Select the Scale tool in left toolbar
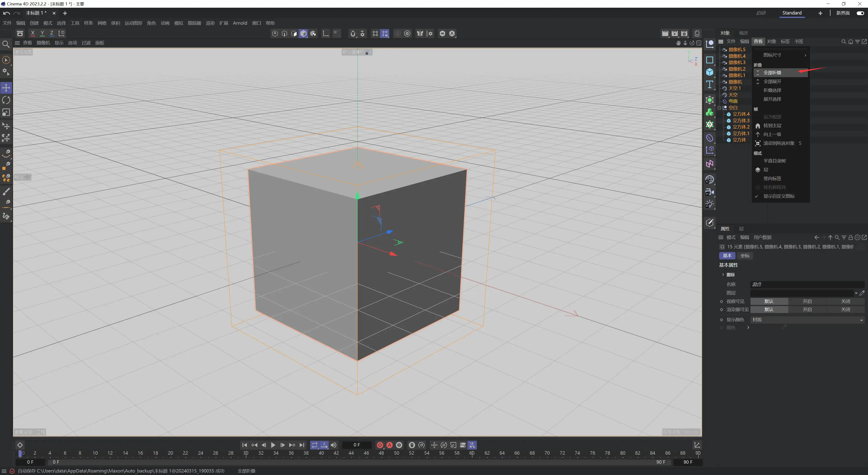Viewport: 868px width, 475px height. [x=6, y=112]
